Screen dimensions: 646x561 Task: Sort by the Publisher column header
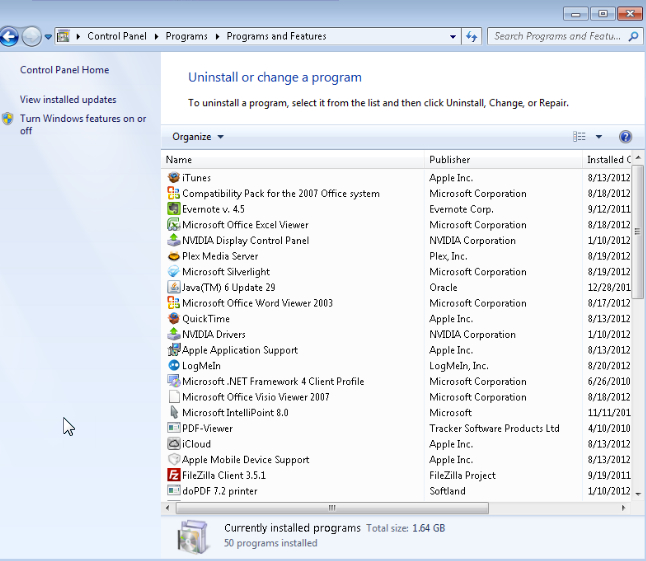[503, 160]
